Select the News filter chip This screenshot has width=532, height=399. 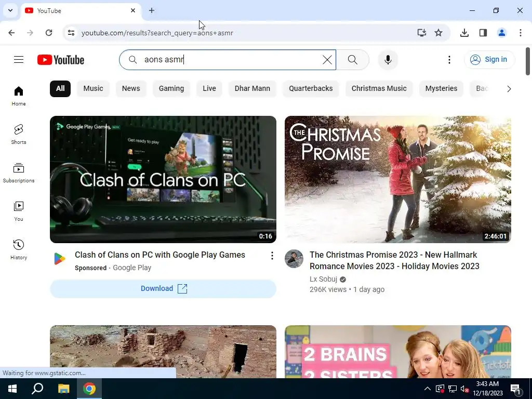[x=131, y=88]
